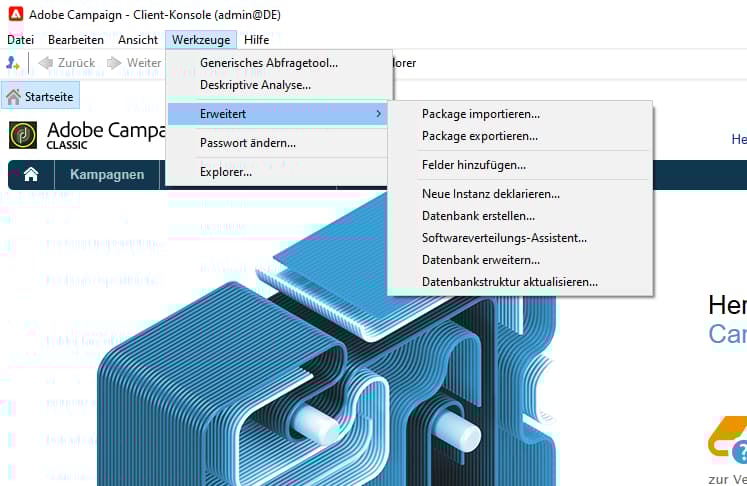Click the Adobe Campaign Classic logo
This screenshot has height=486, width=747.
pos(23,135)
